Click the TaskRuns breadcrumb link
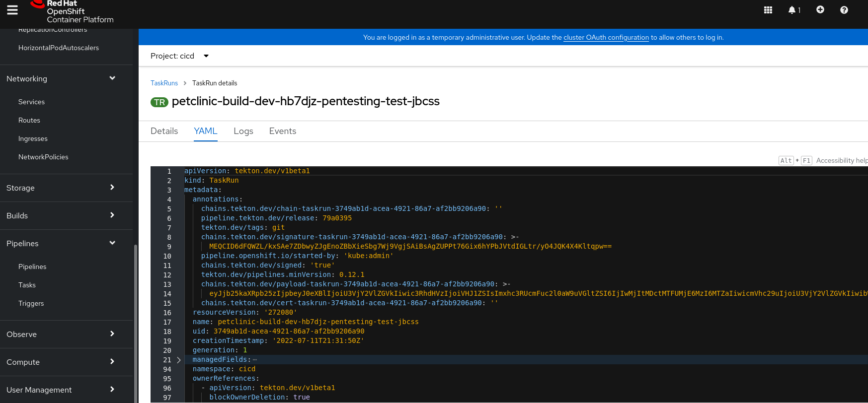 click(x=164, y=83)
